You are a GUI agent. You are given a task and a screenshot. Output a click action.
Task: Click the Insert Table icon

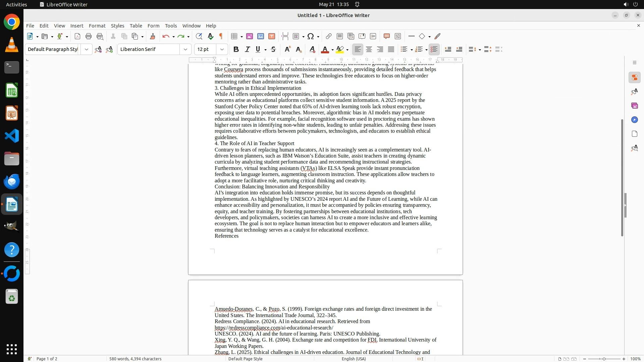click(234, 37)
